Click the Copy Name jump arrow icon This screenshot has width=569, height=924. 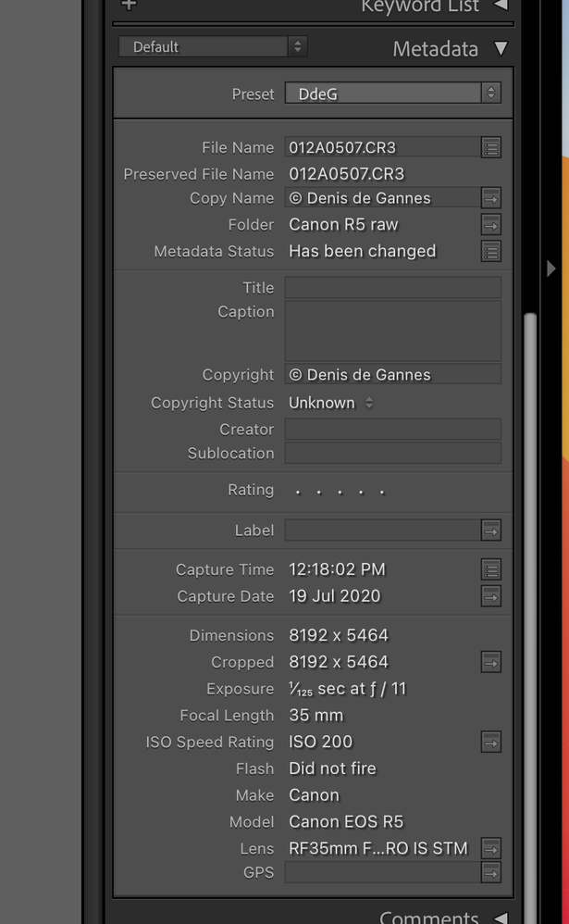[491, 197]
